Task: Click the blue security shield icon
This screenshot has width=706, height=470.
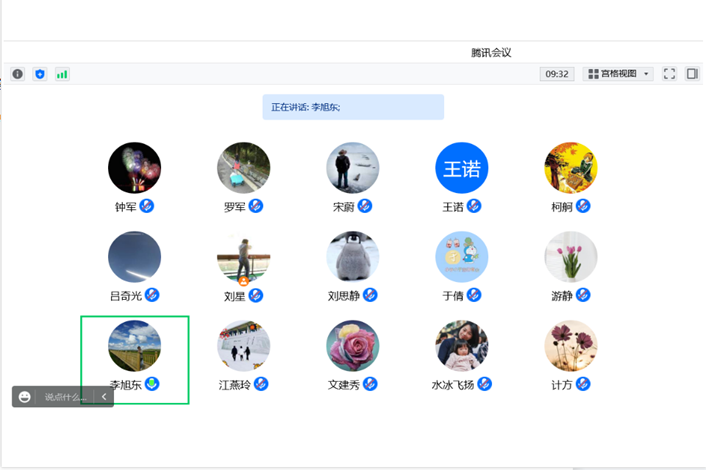Action: click(40, 74)
